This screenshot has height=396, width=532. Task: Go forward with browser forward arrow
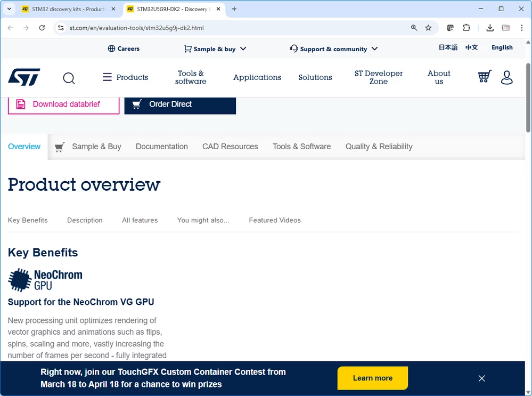[26, 28]
